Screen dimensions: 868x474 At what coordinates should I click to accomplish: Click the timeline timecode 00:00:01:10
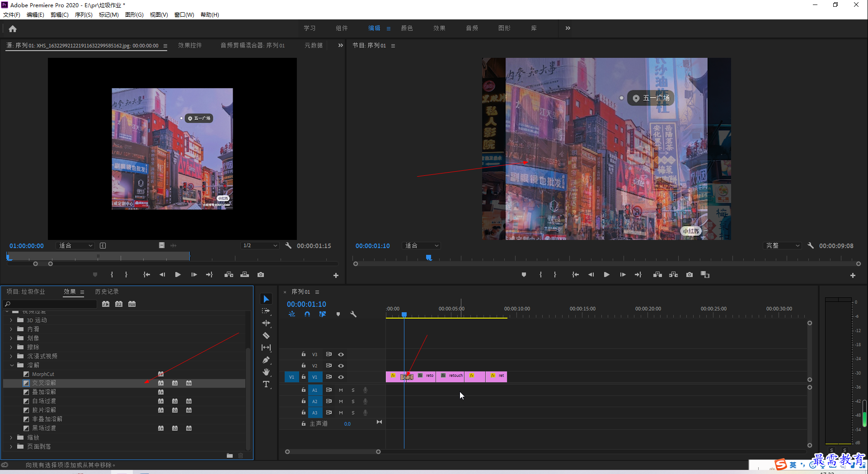click(x=306, y=304)
